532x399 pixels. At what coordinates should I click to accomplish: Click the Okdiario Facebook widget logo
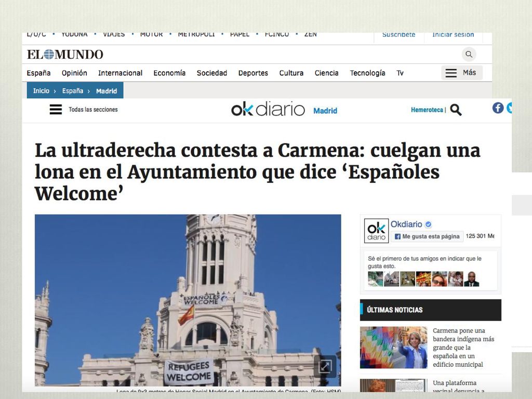pyautogui.click(x=376, y=231)
